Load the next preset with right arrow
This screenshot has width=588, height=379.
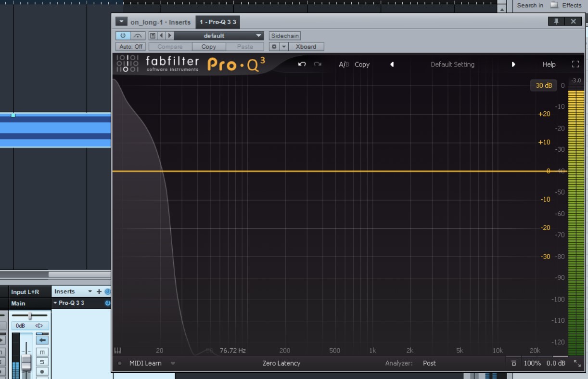tap(169, 36)
